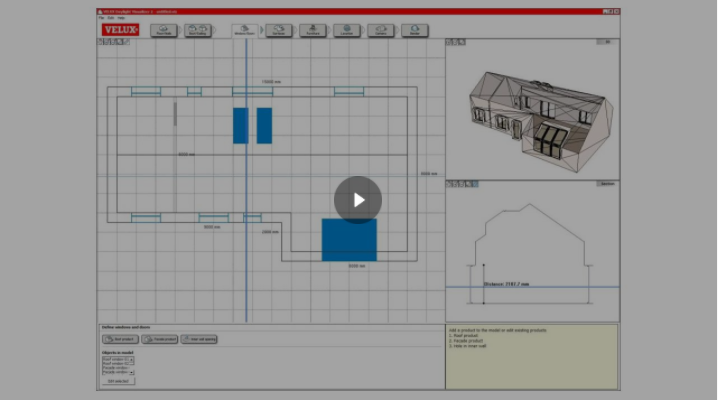The width and height of the screenshot is (718, 400).
Task: Click the Facade product button
Action: (159, 340)
